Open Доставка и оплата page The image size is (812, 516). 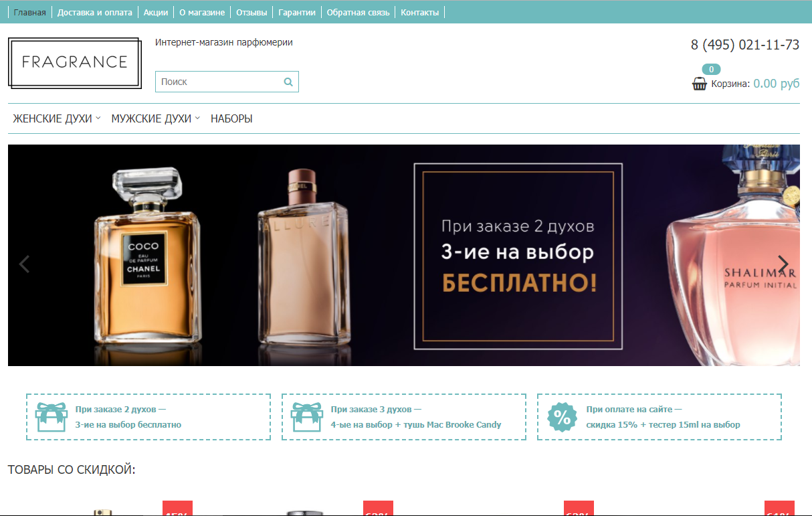coord(95,13)
